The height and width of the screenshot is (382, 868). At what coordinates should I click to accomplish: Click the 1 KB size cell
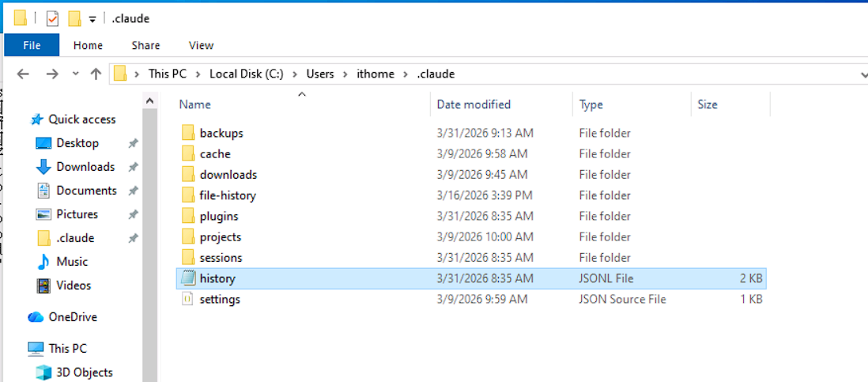(x=751, y=300)
